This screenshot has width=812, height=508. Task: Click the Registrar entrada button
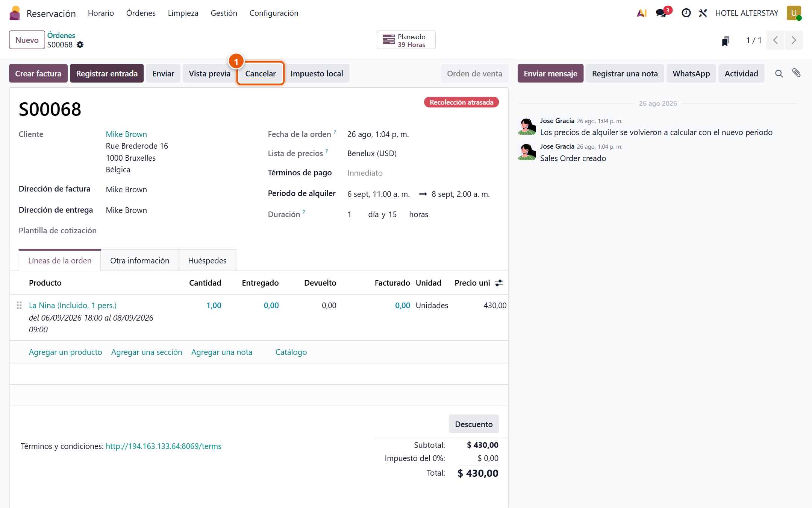click(107, 73)
